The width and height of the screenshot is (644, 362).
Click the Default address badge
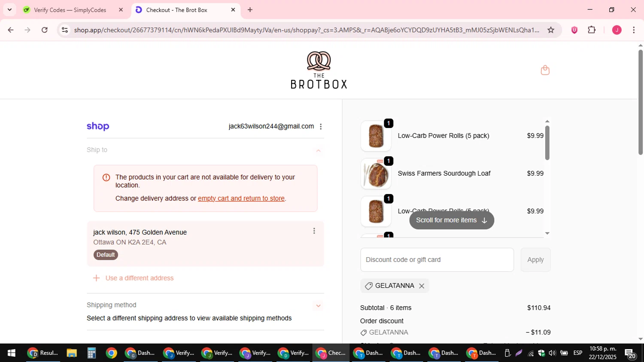[106, 255]
